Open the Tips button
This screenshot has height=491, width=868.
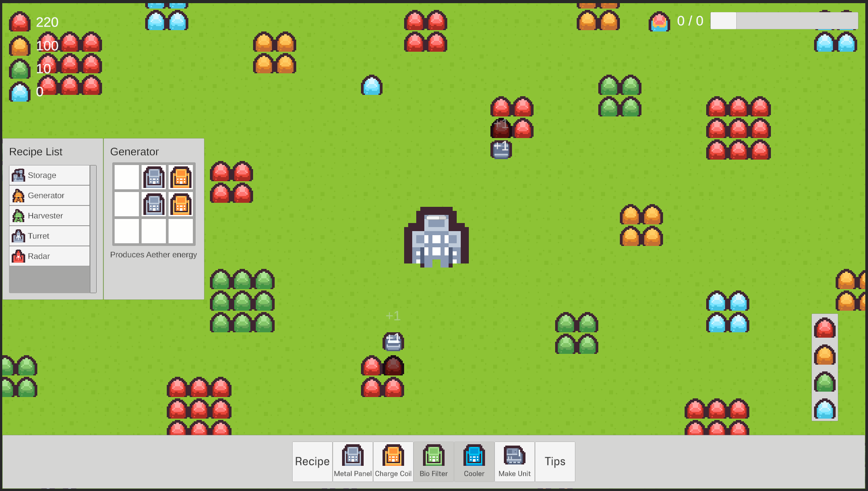(x=555, y=461)
